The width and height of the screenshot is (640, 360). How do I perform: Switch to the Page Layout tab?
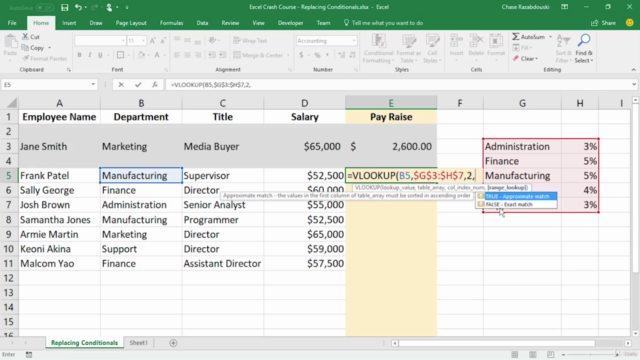click(x=131, y=23)
